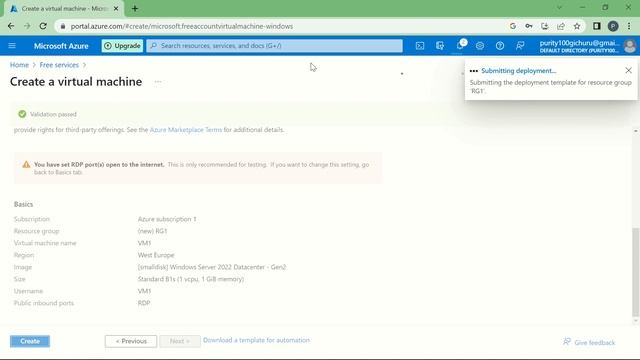Image resolution: width=640 pixels, height=360 pixels.
Task: Open Cloud Shell from the header
Action: pyautogui.click(x=420, y=46)
